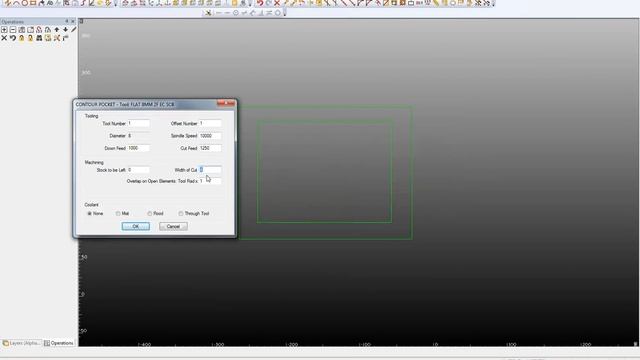Close the Operations panel with its small X
640x360 pixels.
pos(73,21)
